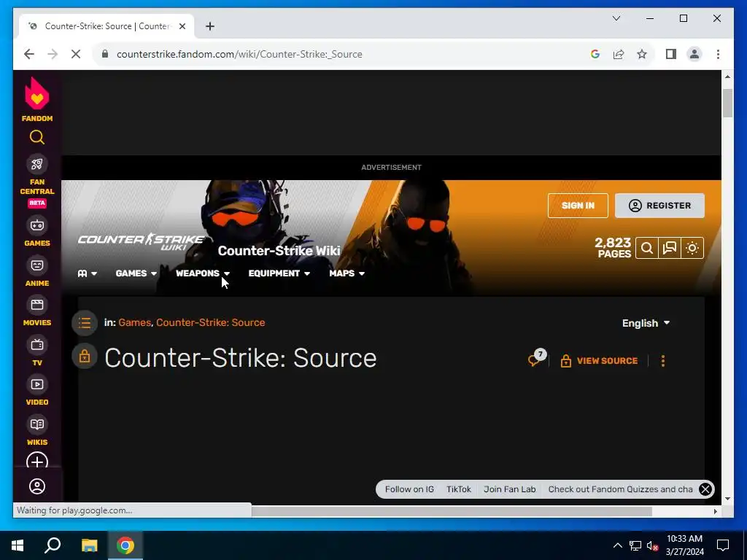Open Counter-Strike: Source category link

[x=211, y=322]
